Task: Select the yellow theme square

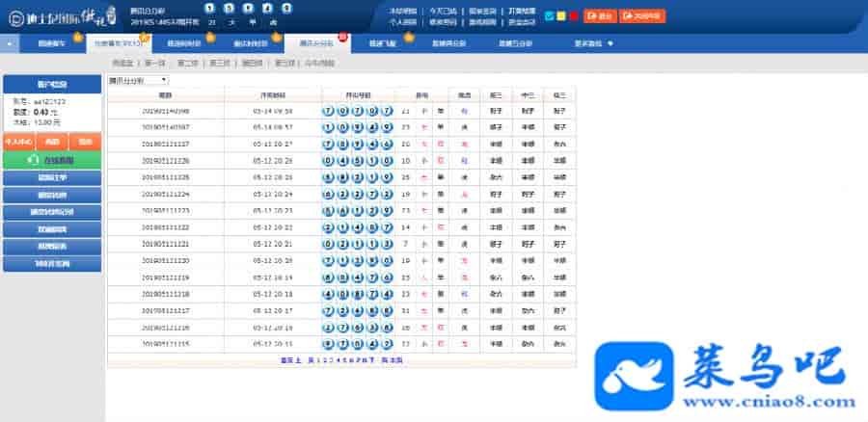Action: click(561, 16)
